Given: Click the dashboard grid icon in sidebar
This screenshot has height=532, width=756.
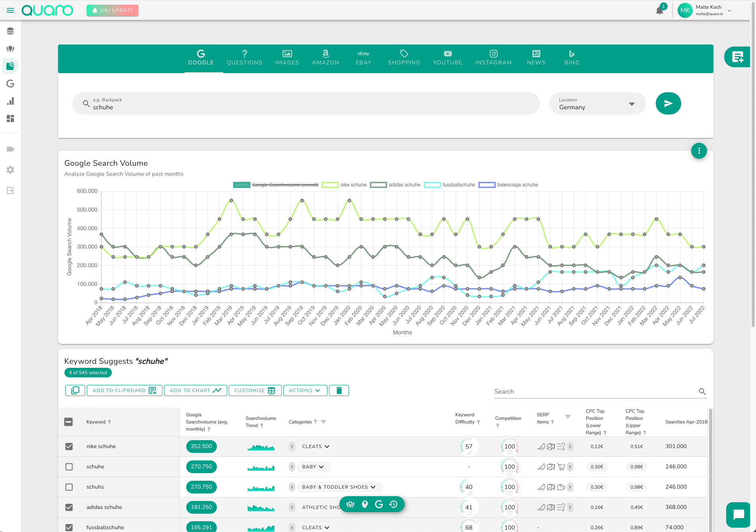Looking at the screenshot, I should click(10, 118).
